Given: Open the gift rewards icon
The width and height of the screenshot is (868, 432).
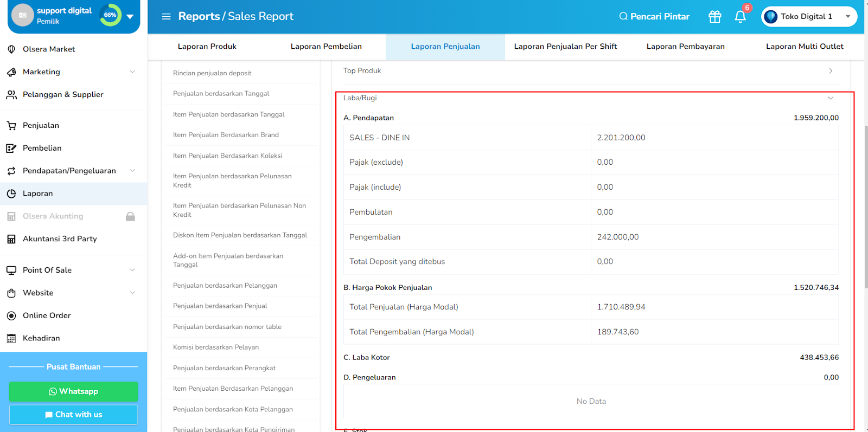Looking at the screenshot, I should [x=714, y=17].
